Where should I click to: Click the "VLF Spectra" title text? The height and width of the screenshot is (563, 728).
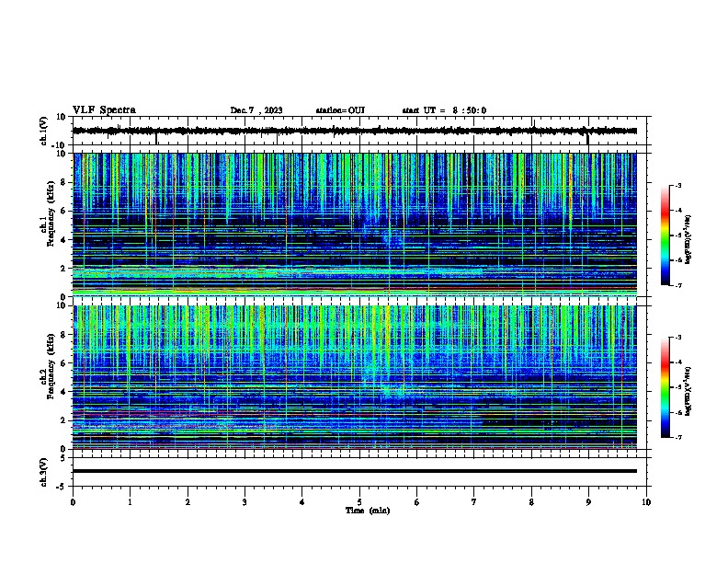(104, 110)
